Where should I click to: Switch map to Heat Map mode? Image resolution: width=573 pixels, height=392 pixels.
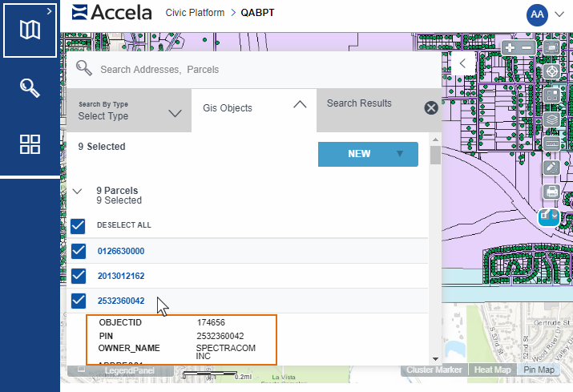492,370
